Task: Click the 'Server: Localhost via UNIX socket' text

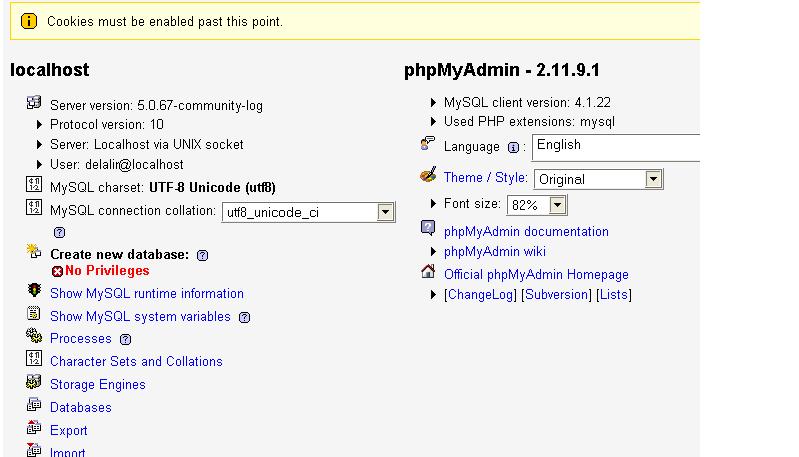Action: (147, 145)
